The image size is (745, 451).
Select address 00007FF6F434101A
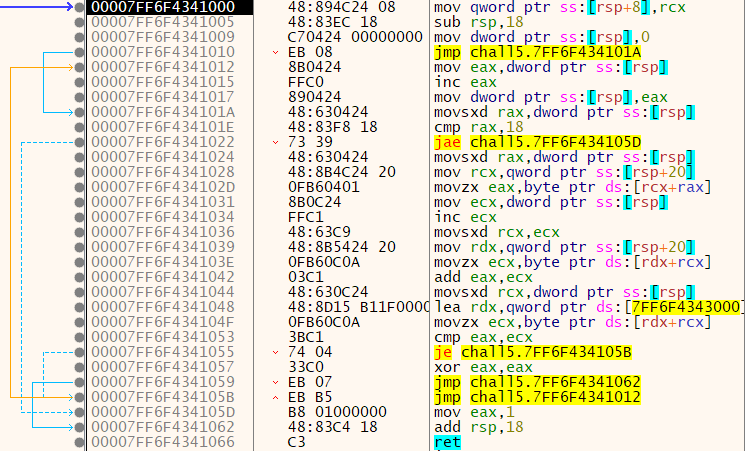[163, 112]
